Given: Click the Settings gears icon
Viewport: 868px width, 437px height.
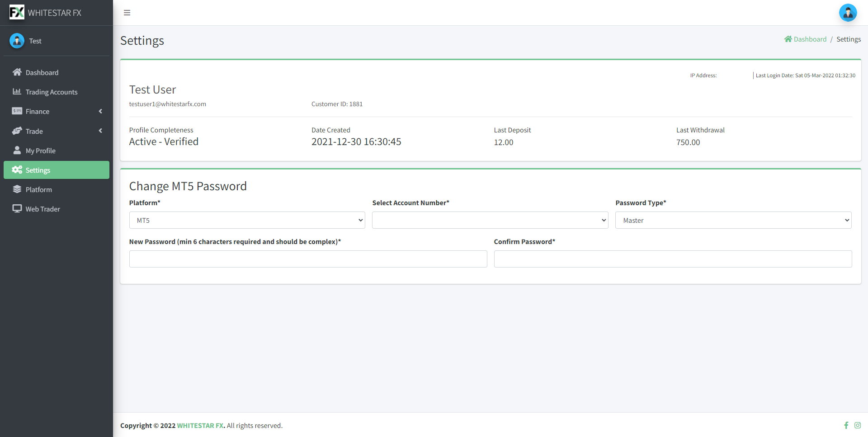Looking at the screenshot, I should (17, 169).
